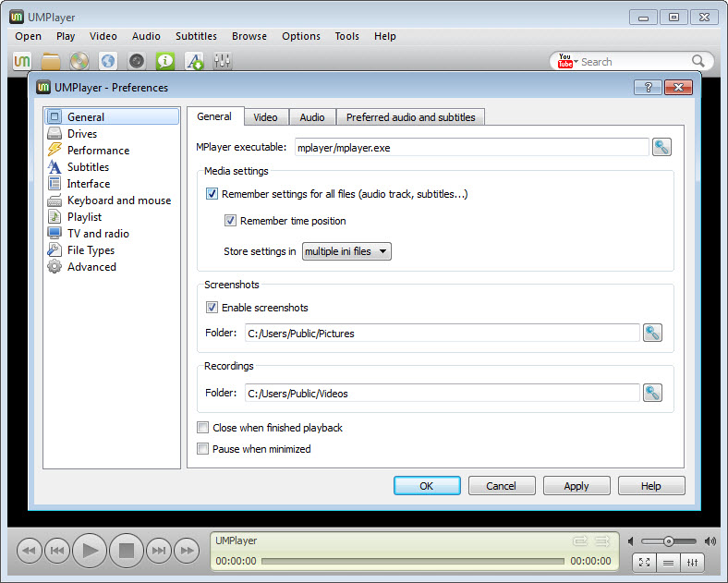Select TV and radio category
This screenshot has height=583, width=728.
pyautogui.click(x=112, y=234)
